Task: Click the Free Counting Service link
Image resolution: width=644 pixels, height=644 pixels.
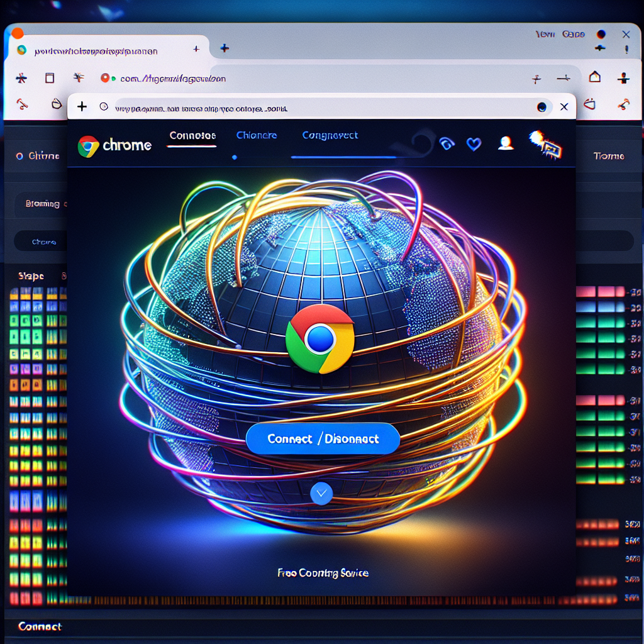Action: point(323,573)
